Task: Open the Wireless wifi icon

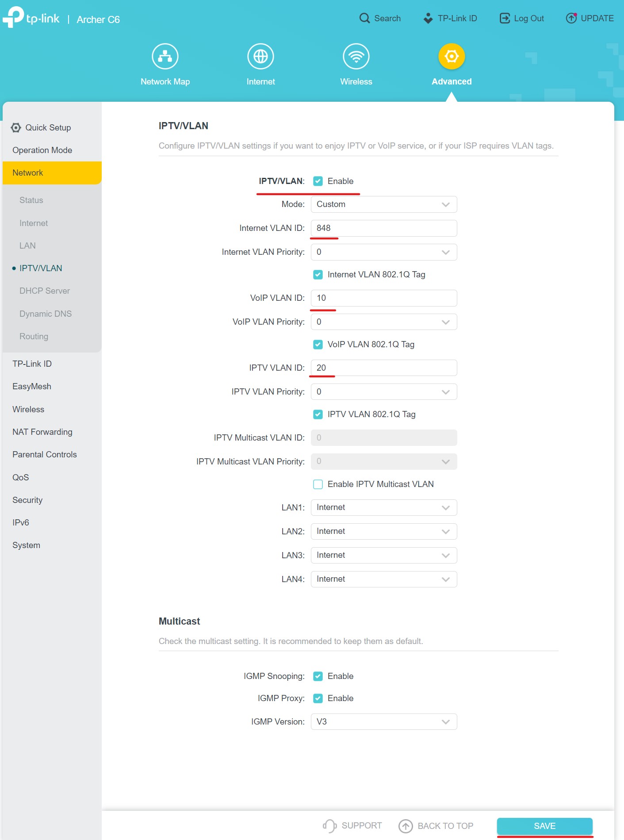Action: 356,57
